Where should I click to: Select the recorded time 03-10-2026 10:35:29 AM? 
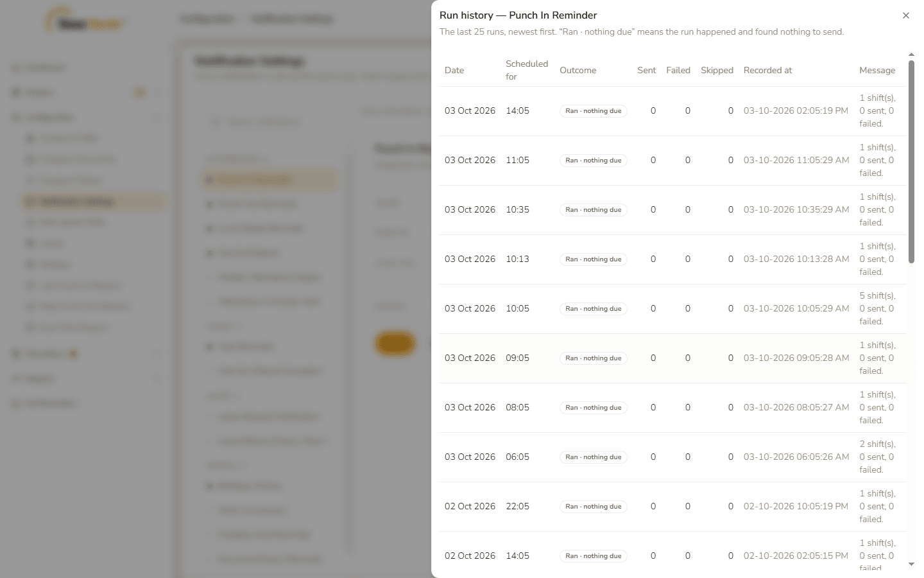[x=796, y=209]
